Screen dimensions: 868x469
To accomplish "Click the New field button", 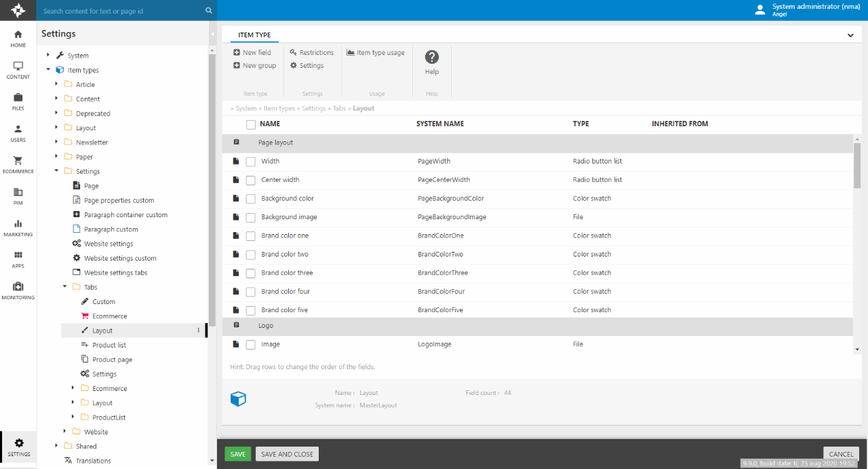I will (x=252, y=52).
